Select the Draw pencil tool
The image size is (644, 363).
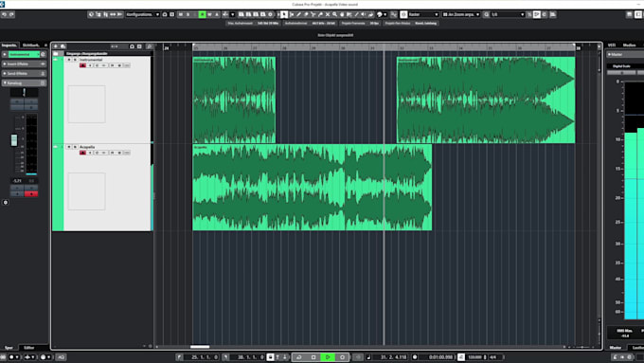tap(298, 14)
